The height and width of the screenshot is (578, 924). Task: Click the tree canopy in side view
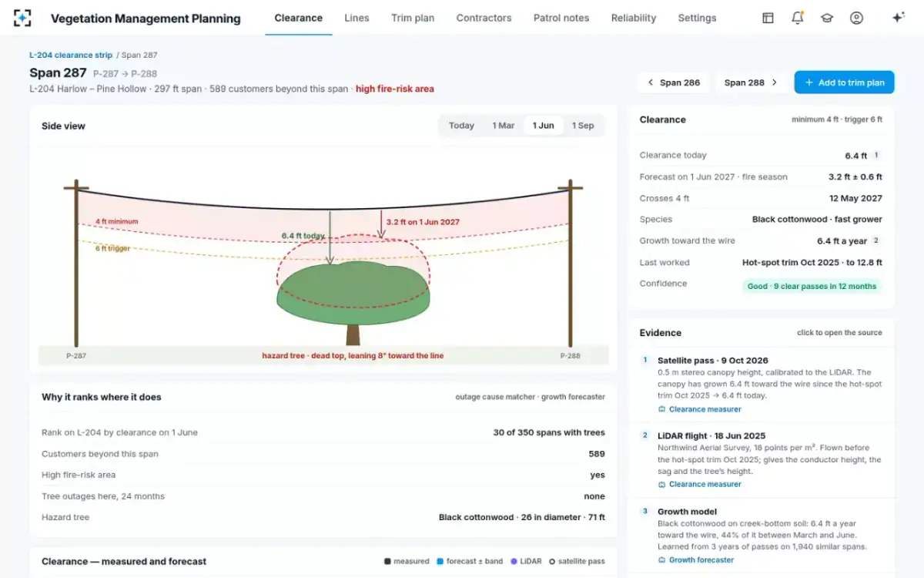pos(353,293)
